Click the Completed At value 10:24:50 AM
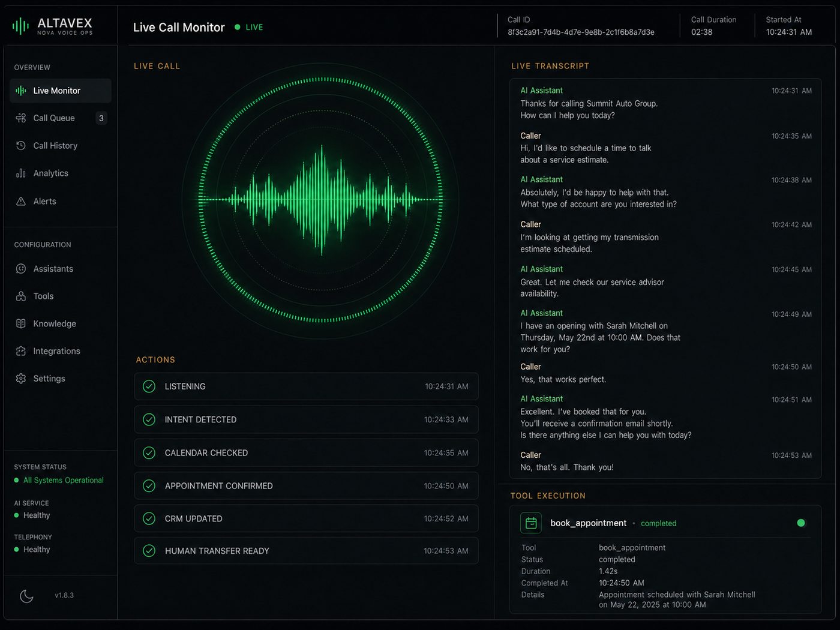 (x=621, y=583)
